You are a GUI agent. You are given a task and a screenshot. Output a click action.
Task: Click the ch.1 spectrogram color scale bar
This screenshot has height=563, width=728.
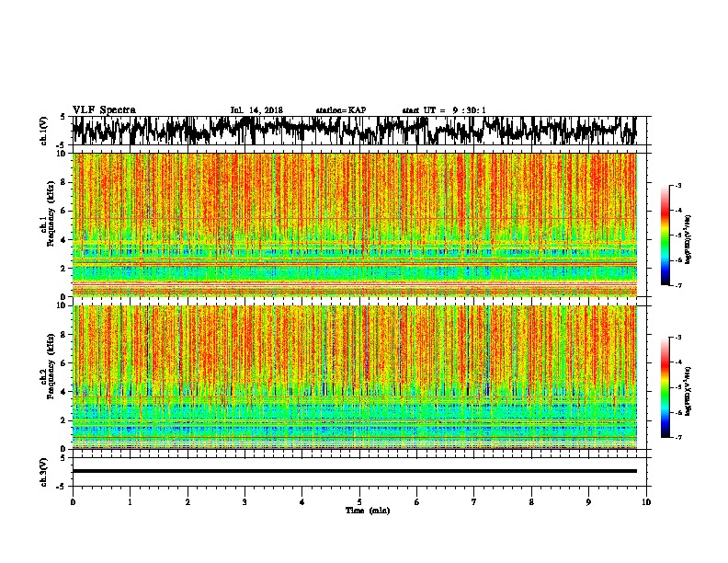click(x=665, y=236)
